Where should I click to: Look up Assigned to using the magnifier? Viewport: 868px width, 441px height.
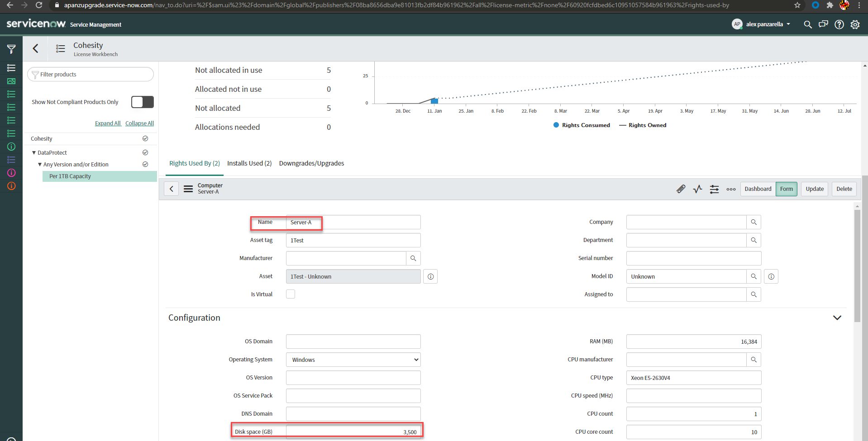pos(754,294)
